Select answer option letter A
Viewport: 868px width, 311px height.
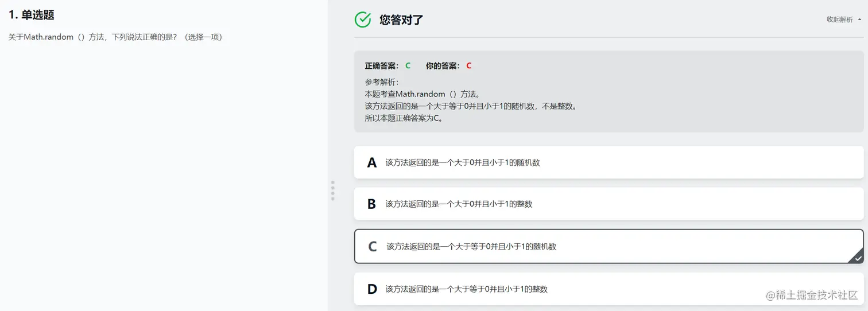[x=371, y=162]
